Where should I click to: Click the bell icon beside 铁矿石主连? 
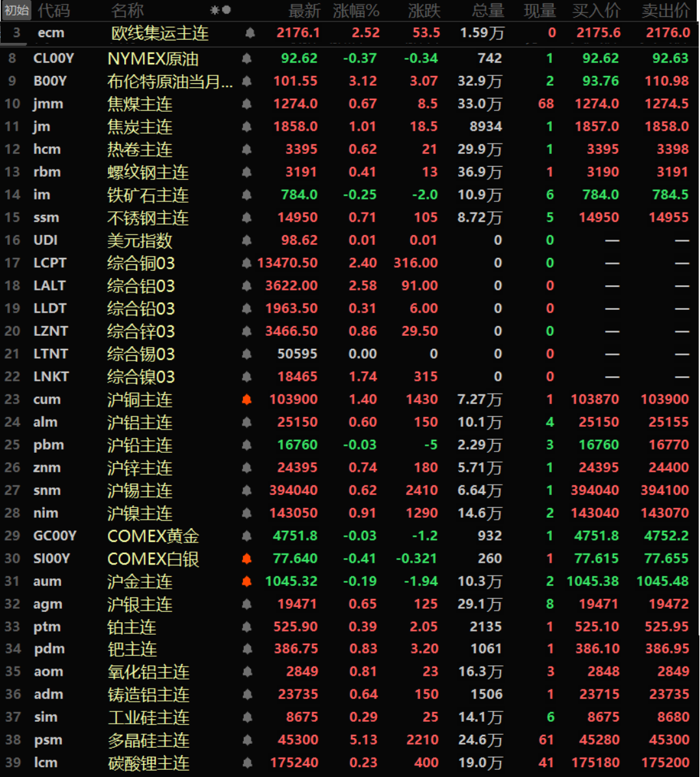point(246,195)
